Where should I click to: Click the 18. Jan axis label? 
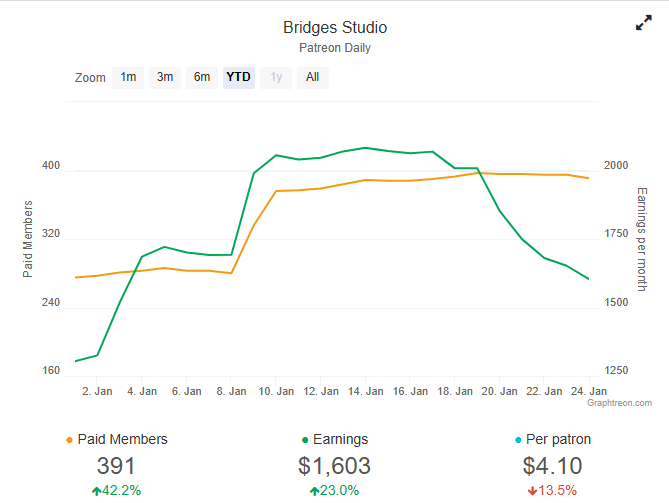[455, 391]
